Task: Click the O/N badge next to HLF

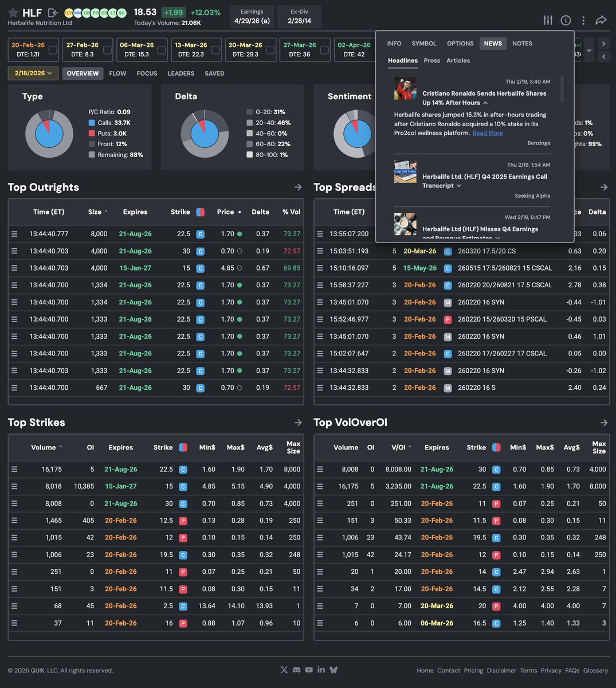Action: point(69,13)
